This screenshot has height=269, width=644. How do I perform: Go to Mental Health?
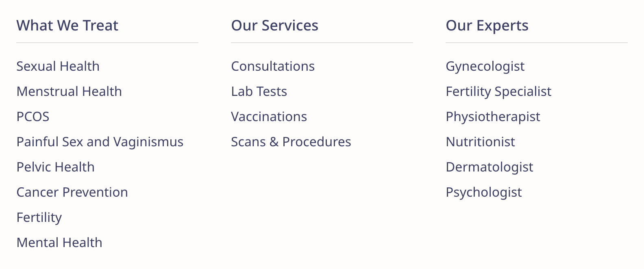[59, 243]
